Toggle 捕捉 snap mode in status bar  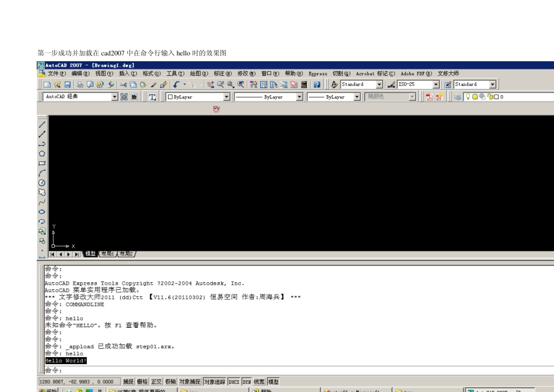click(x=128, y=381)
